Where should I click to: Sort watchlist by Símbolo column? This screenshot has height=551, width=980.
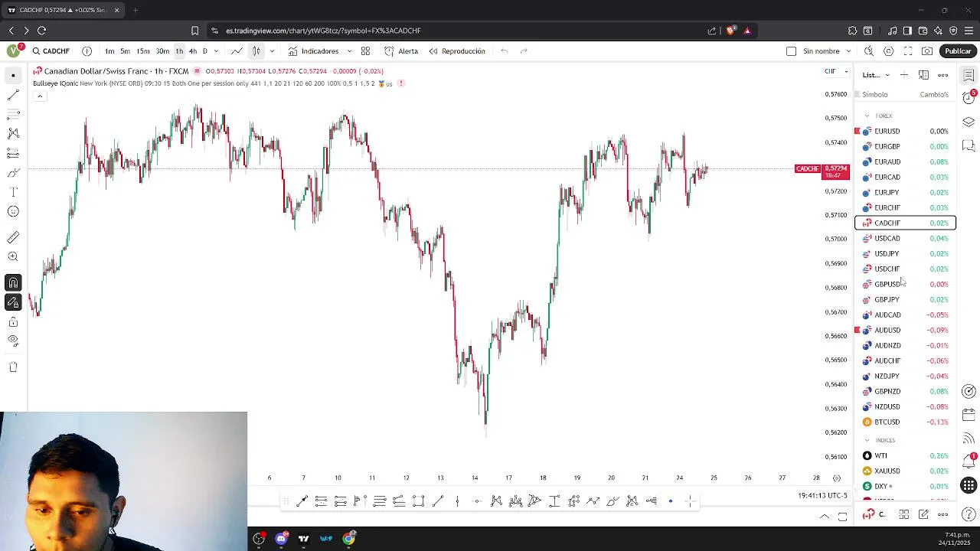[874, 95]
